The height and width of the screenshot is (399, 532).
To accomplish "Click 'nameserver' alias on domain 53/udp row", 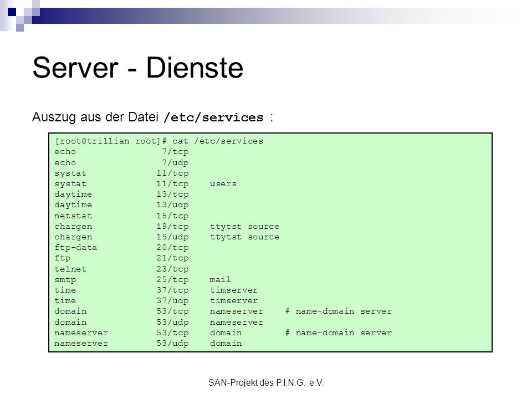I will coord(237,322).
